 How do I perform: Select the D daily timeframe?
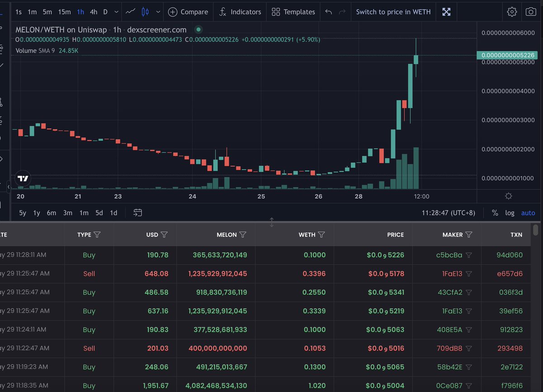[105, 12]
